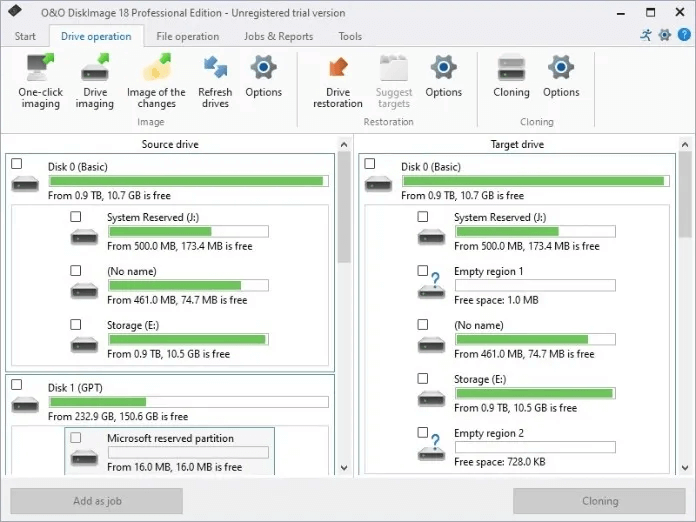Viewport: 696px width, 522px height.
Task: Click 'Target drive' panel header
Action: click(517, 144)
